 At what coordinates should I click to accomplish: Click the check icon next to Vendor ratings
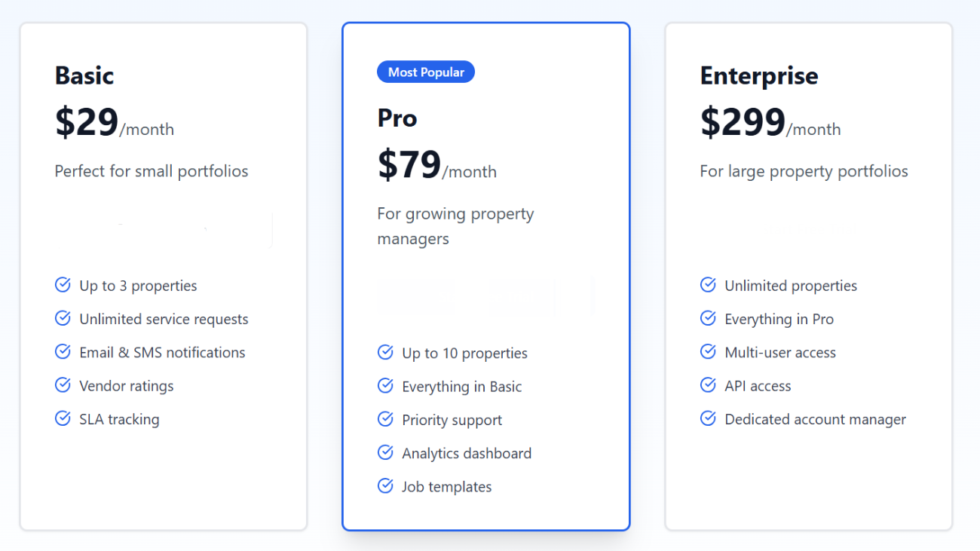(63, 385)
